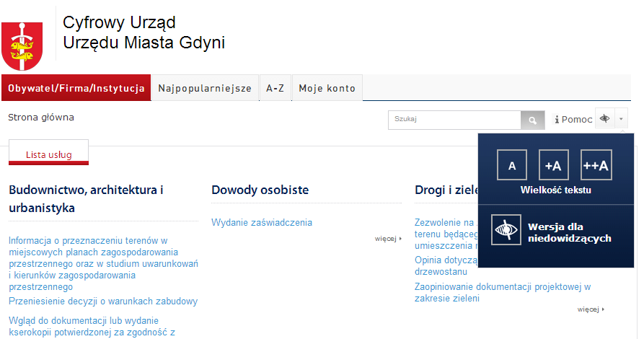Select Obywatel/Firma/Instytucja tab

[x=76, y=89]
